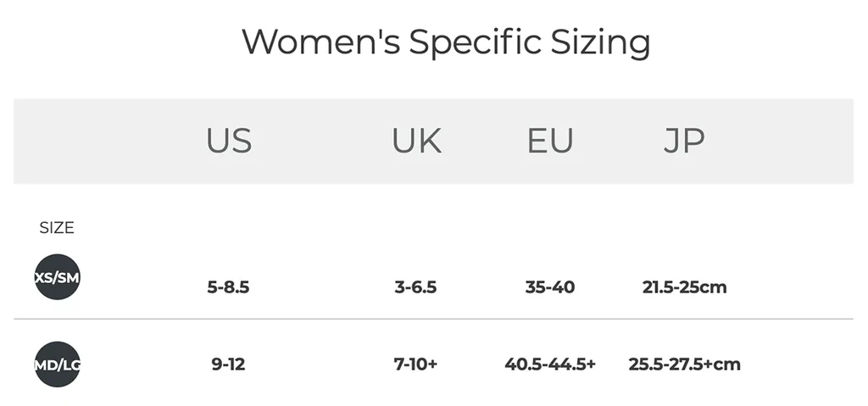The height and width of the screenshot is (406, 868).
Task: Select the JP column header
Action: (683, 142)
